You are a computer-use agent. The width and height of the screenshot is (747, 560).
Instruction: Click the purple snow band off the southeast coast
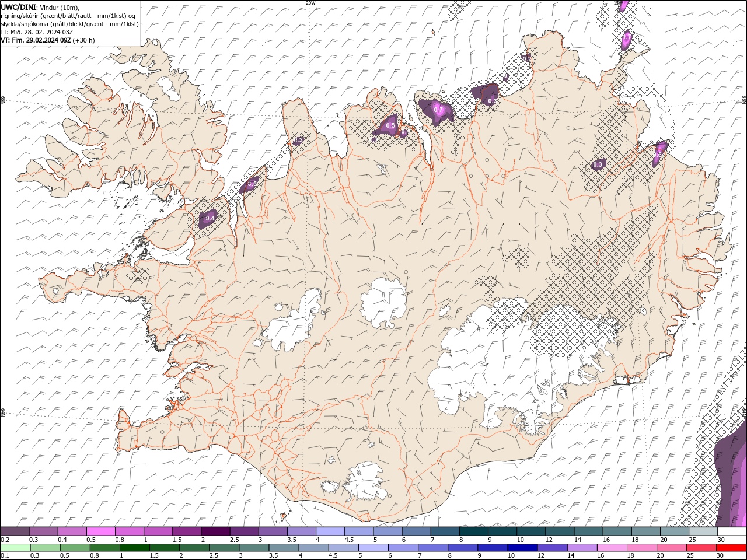tap(732, 478)
